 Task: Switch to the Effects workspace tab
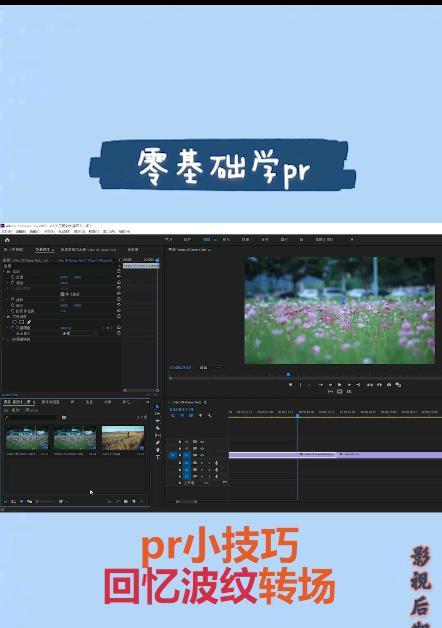tap(245, 240)
